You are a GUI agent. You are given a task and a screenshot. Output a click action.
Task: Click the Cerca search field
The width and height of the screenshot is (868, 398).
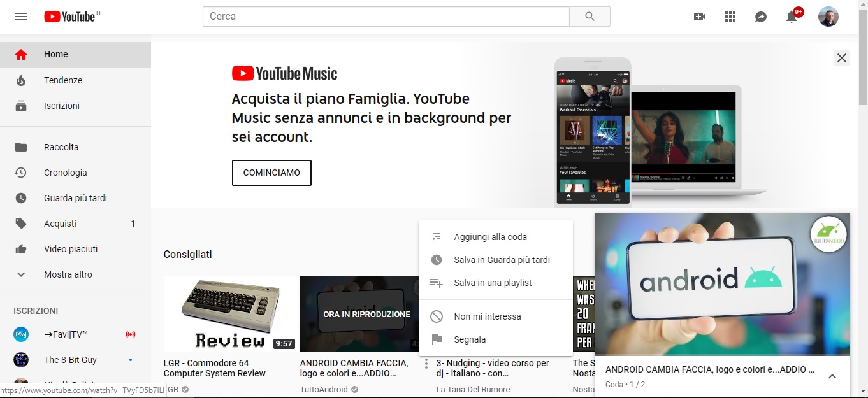tap(386, 17)
